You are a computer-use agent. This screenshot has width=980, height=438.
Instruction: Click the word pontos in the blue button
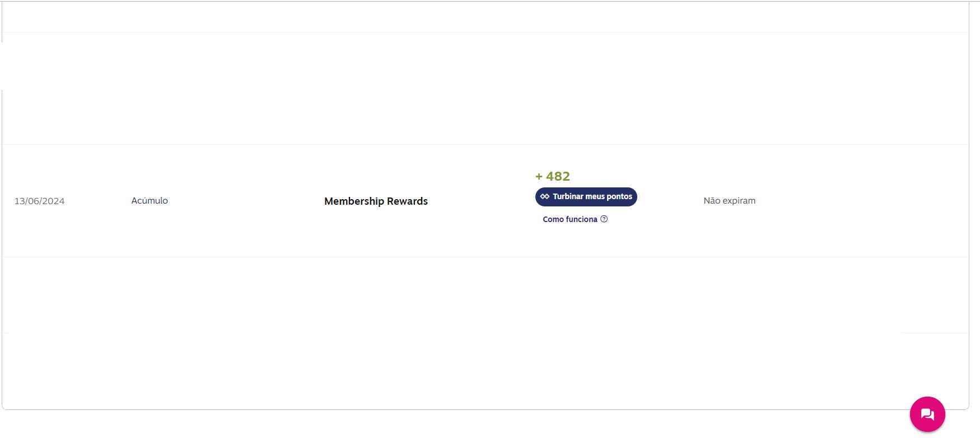tap(619, 197)
